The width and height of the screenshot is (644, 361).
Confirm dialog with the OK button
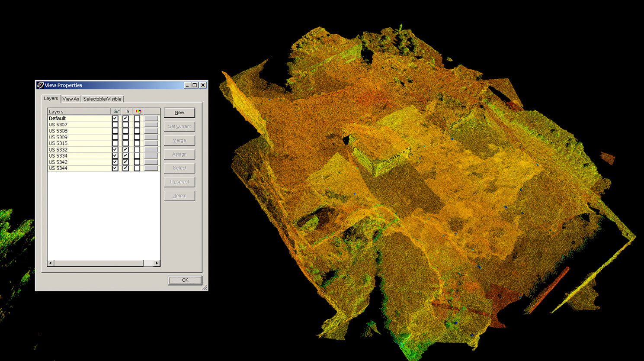(185, 280)
